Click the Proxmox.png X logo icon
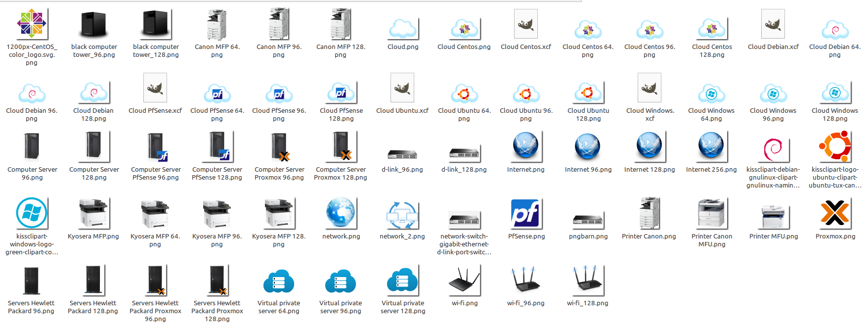Image resolution: width=868 pixels, height=331 pixels. click(x=835, y=214)
